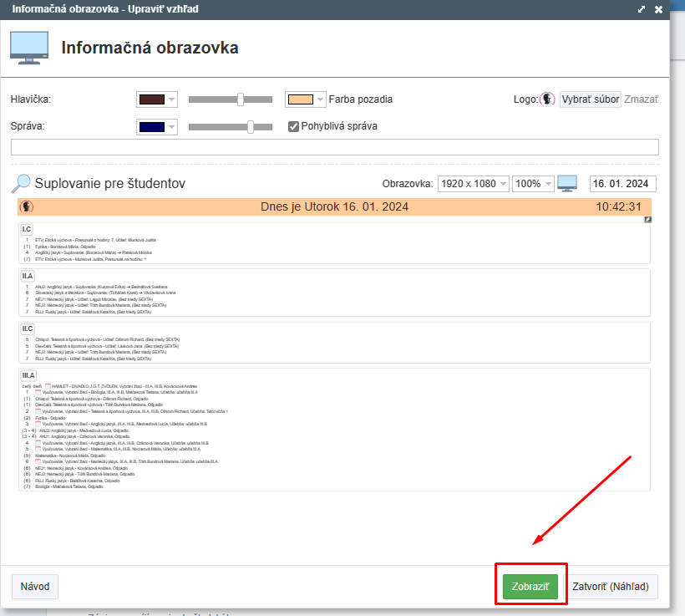Open the Hlavička color dropdown

(157, 99)
